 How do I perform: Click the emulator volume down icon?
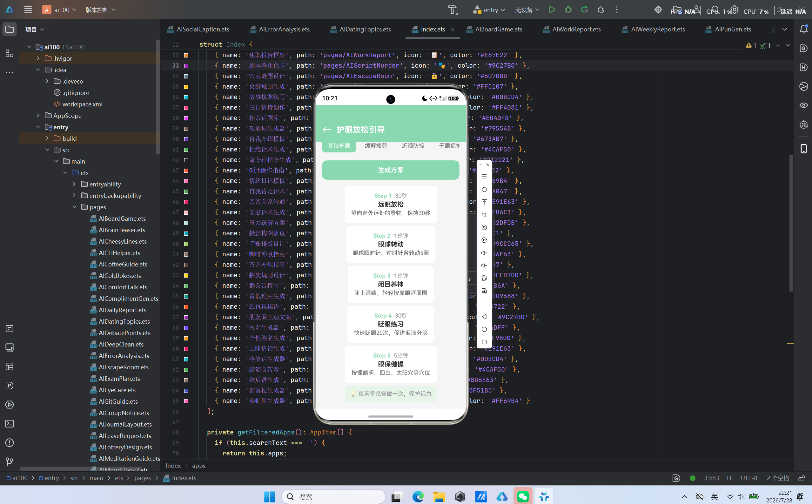pyautogui.click(x=484, y=265)
